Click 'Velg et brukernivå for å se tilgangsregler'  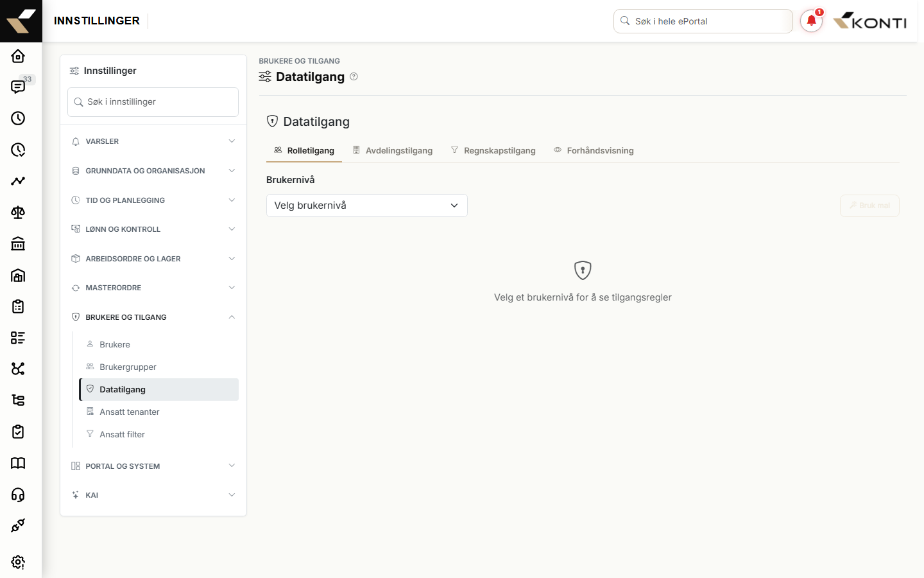583,297
